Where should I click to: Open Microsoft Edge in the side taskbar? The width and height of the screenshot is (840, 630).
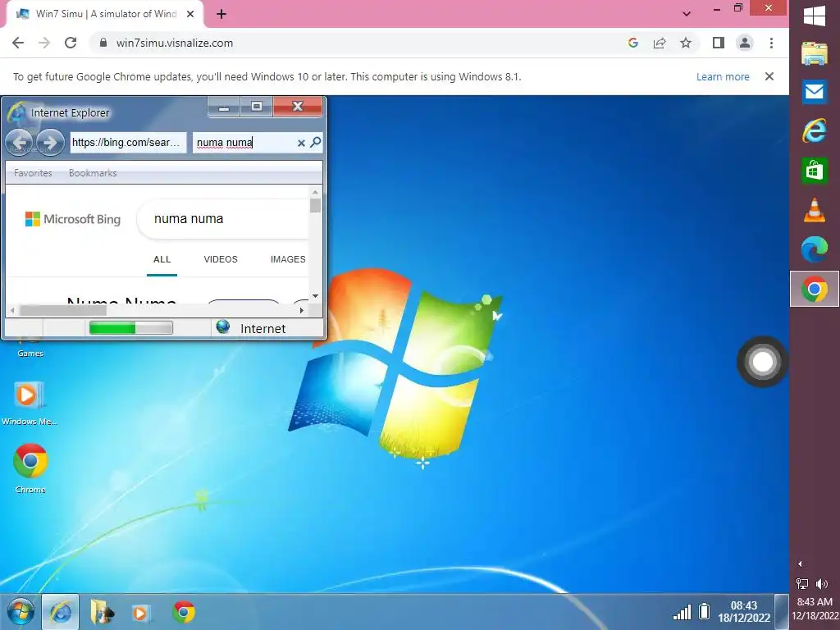[x=815, y=249]
